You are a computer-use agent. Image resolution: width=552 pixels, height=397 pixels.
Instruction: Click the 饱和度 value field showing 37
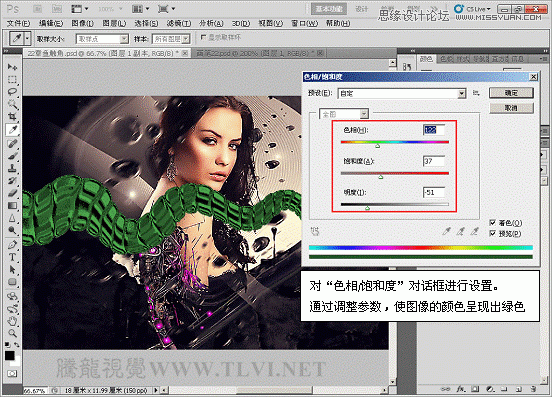[x=434, y=161]
